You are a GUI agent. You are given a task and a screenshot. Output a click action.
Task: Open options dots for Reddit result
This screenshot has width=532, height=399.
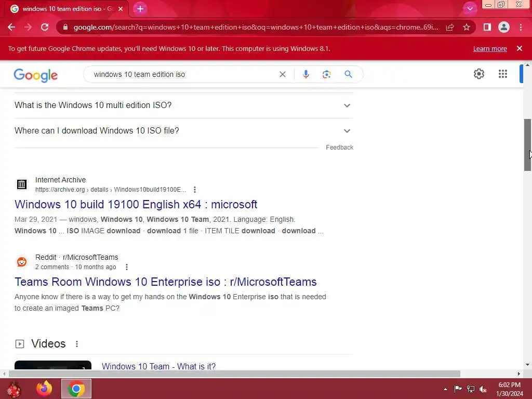tap(127, 267)
